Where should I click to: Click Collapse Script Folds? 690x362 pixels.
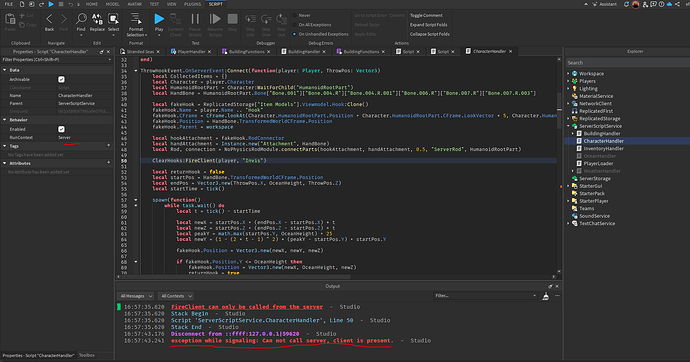pos(429,34)
